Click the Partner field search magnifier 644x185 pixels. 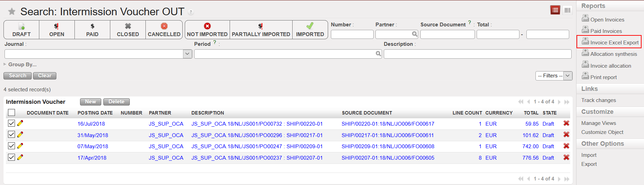[x=414, y=34]
